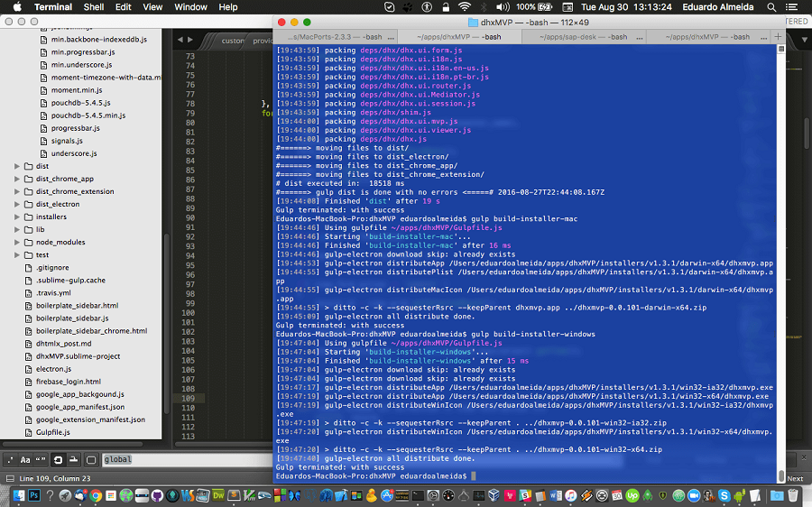The height and width of the screenshot is (507, 812).
Task: Expand the dist_electron folder
Action: tap(17, 204)
